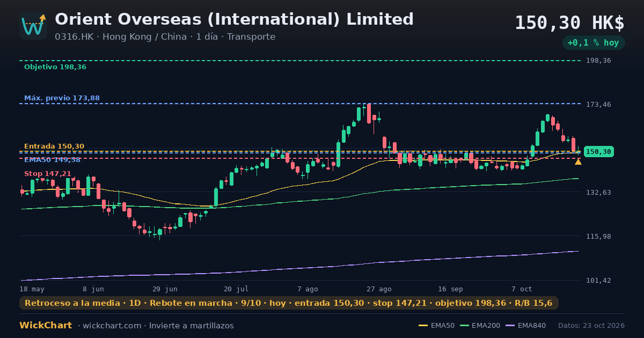Click the Entrada 150,30 label
The image size is (644, 338).
54,146
